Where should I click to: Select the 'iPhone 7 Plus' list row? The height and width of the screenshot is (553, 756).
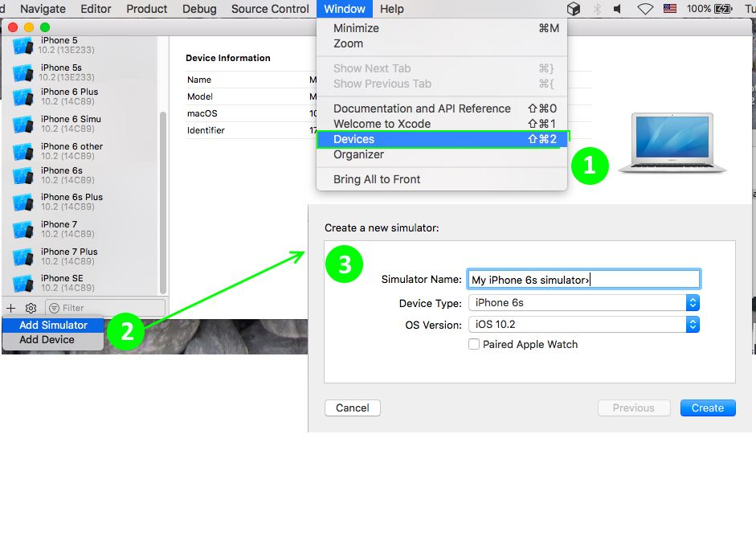80,256
